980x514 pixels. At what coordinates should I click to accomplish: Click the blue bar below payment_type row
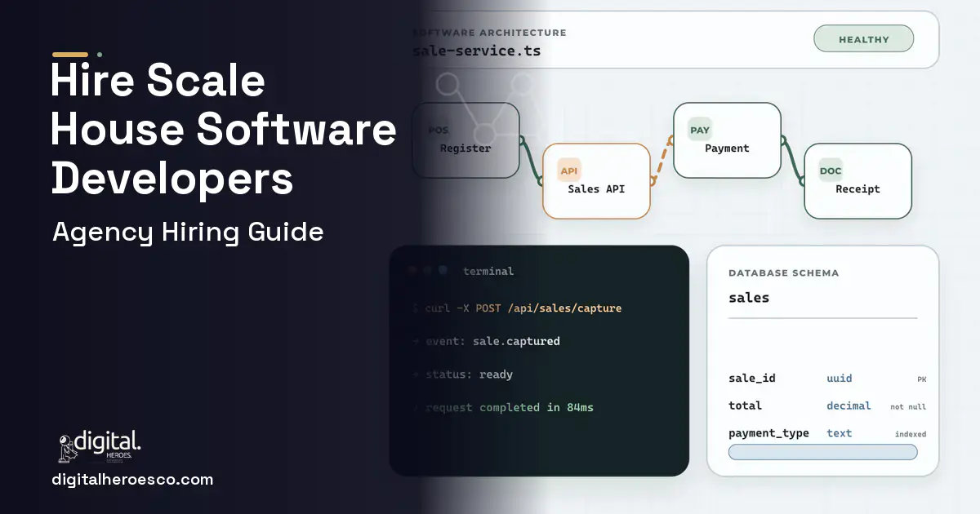(x=822, y=452)
